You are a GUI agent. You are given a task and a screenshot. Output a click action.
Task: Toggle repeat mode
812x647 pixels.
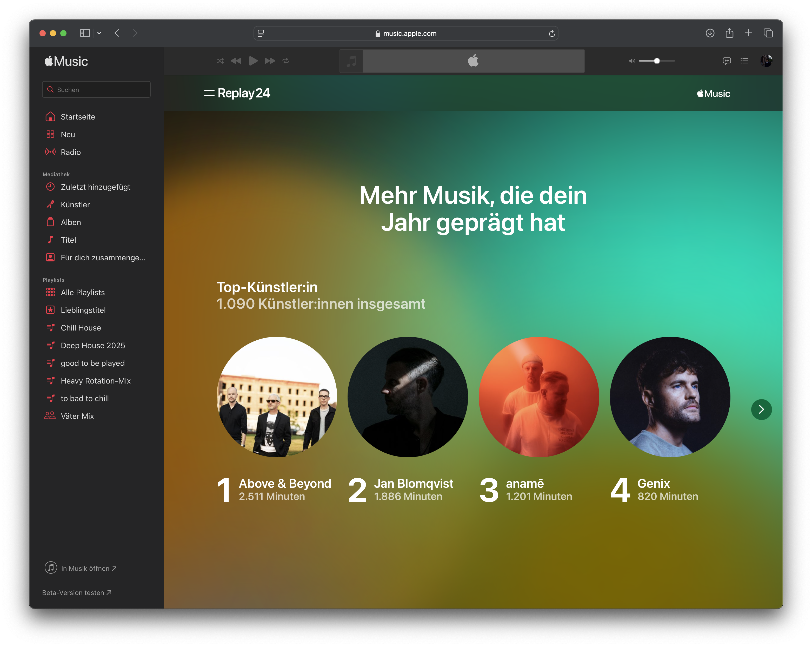(x=286, y=61)
